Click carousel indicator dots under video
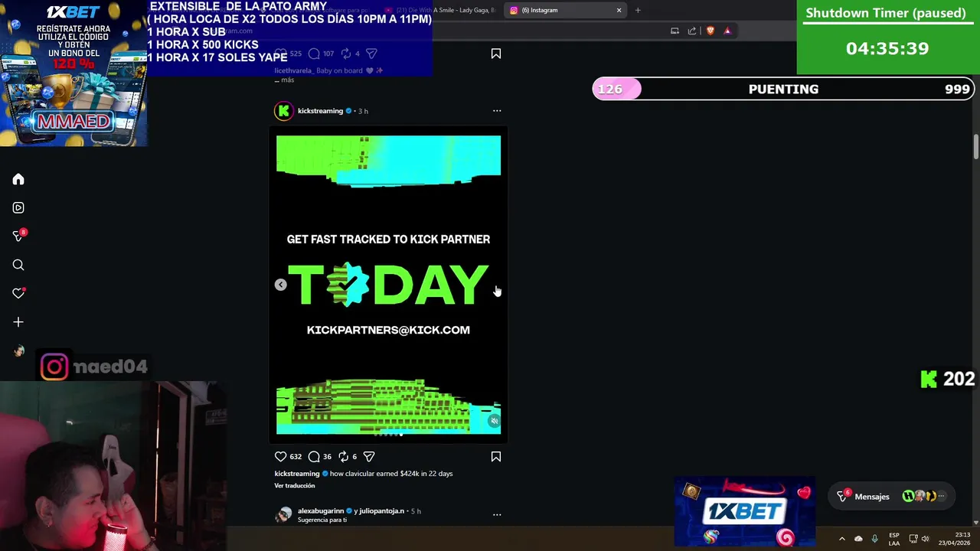The image size is (980, 551). click(388, 435)
